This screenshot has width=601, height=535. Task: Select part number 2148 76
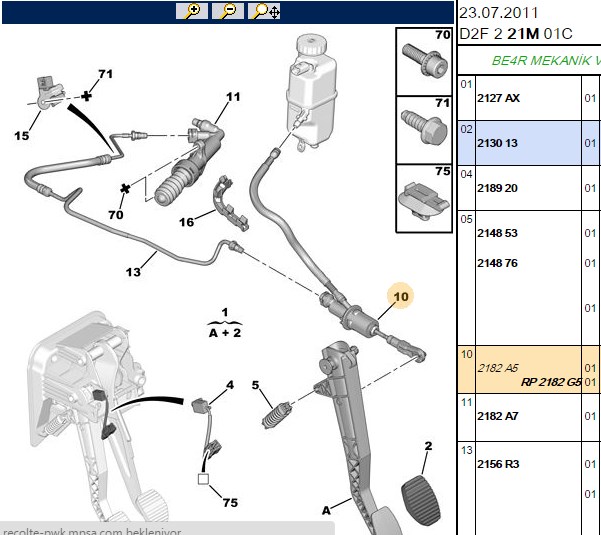pos(497,263)
